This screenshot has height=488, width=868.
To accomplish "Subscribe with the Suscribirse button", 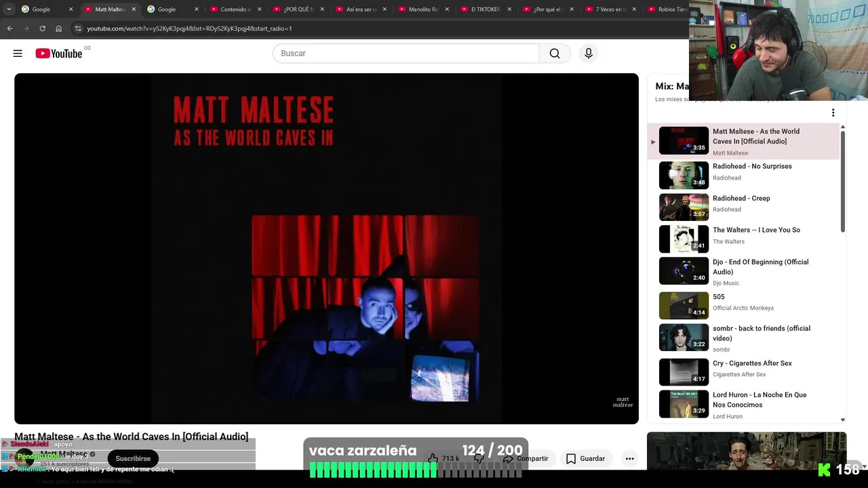I will pos(133,459).
